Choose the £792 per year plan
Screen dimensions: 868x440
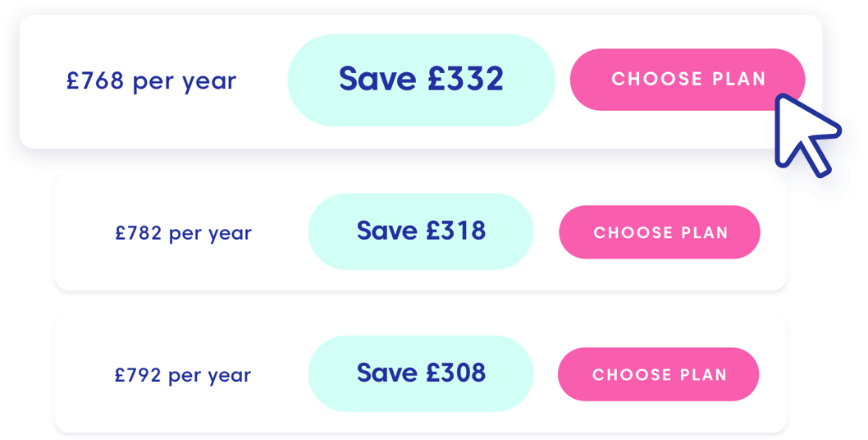click(659, 374)
